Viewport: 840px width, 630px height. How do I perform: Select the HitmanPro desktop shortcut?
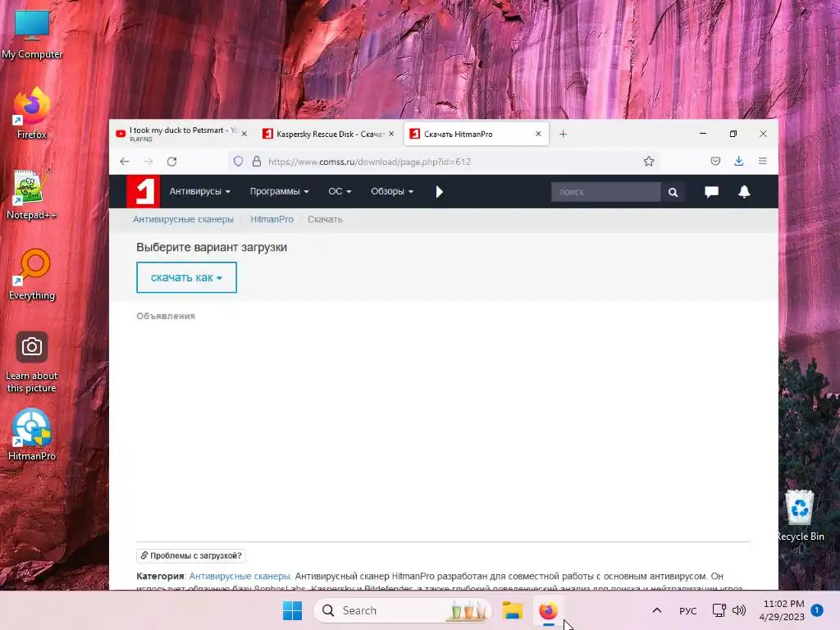[32, 435]
